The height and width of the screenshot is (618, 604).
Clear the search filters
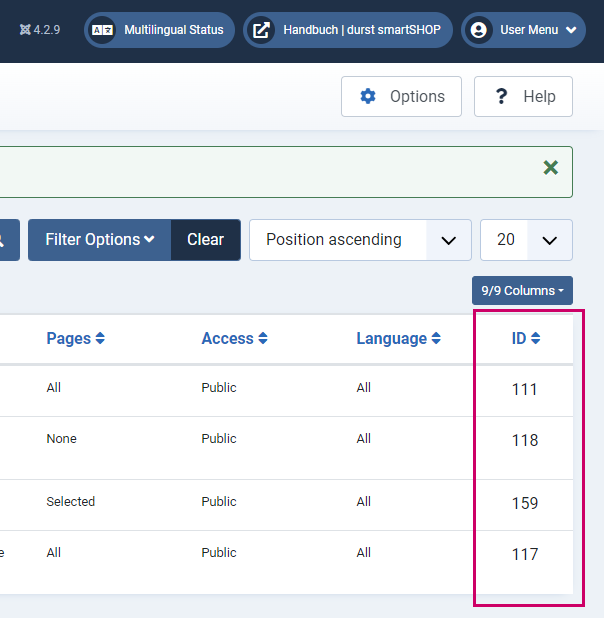click(206, 240)
